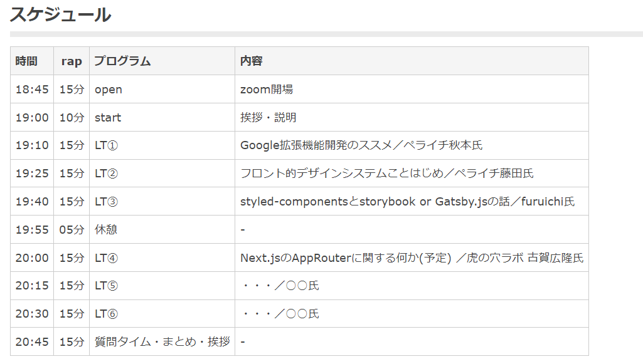This screenshot has width=643, height=364.
Task: Click the スケジュール heading
Action: pos(60,14)
